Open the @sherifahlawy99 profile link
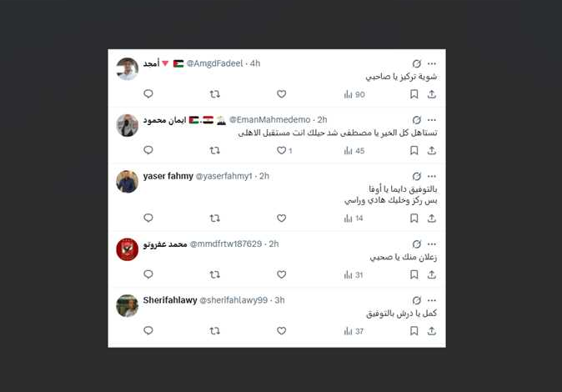The width and height of the screenshot is (562, 392). coord(233,300)
